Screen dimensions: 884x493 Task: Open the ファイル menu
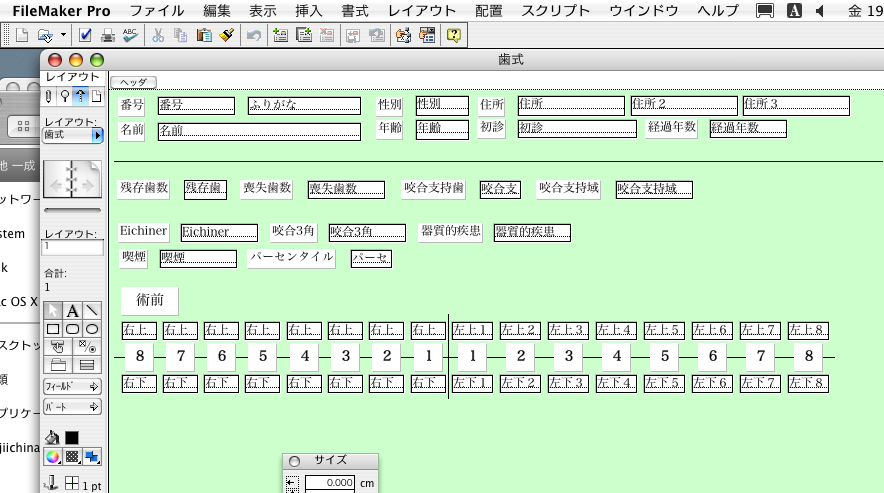tap(157, 11)
